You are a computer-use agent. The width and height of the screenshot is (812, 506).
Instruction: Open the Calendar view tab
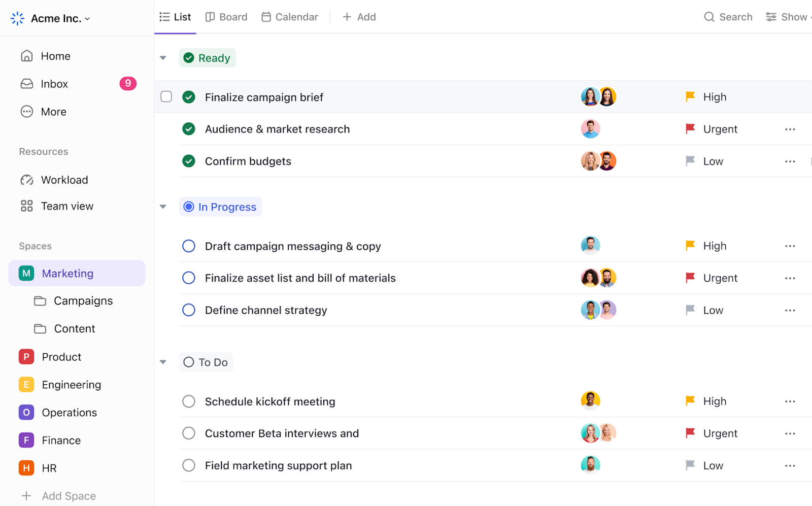click(x=289, y=17)
